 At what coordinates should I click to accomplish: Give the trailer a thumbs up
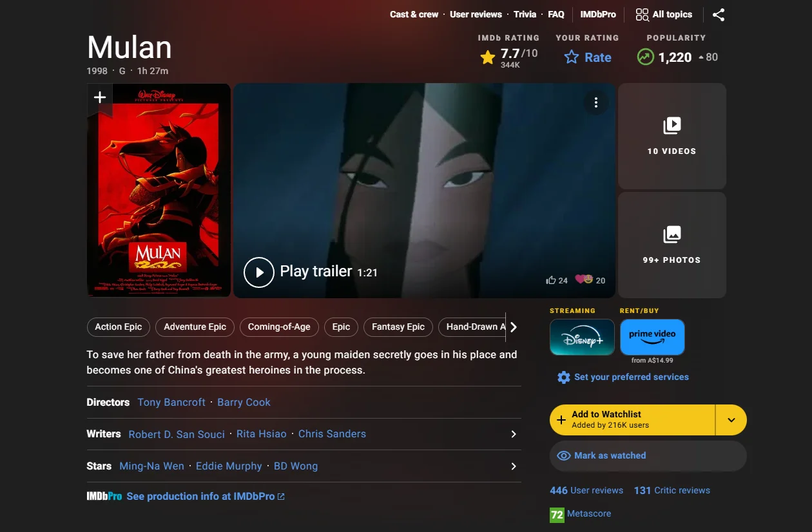(552, 280)
